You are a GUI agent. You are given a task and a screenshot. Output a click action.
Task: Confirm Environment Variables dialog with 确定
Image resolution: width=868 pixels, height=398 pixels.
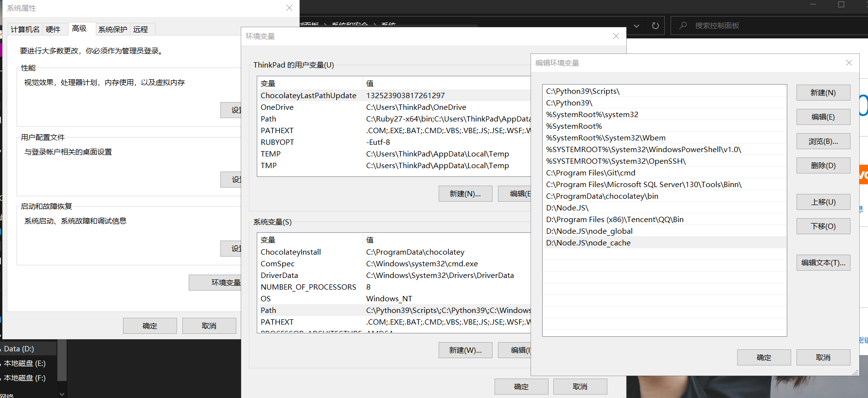pos(521,386)
